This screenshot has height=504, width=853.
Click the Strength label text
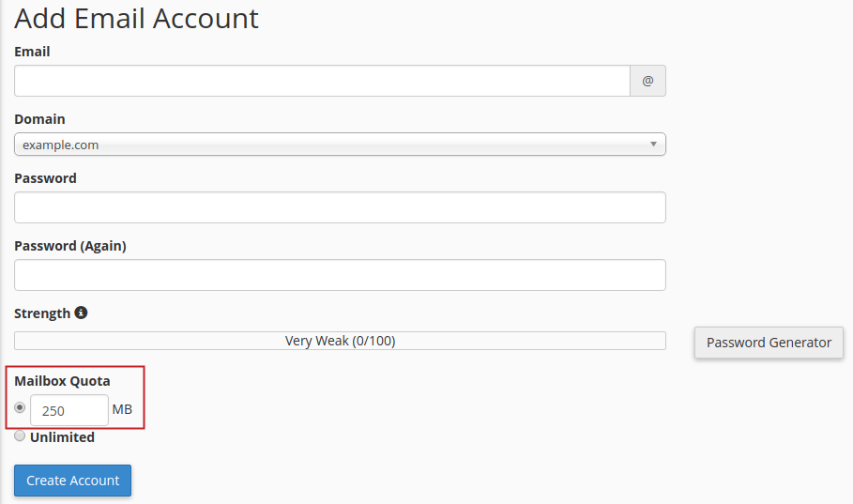coord(42,313)
